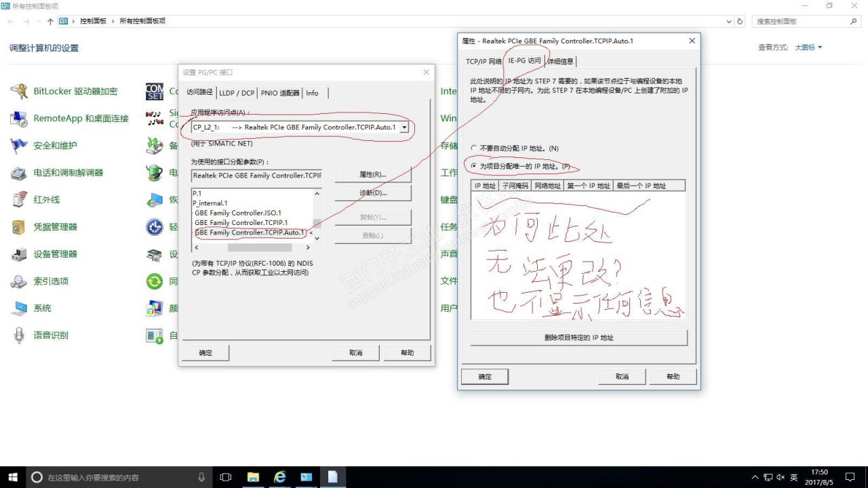This screenshot has height=488, width=868.
Task: Open Task View from the taskbar
Action: pos(226,477)
